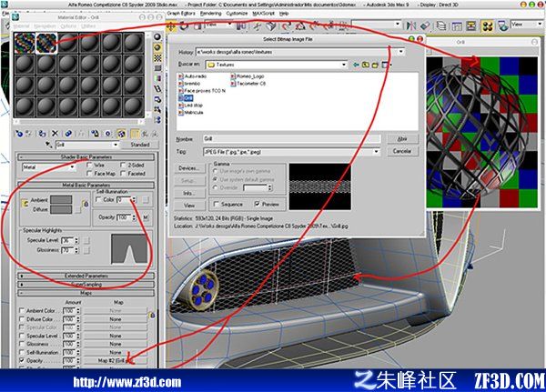The height and width of the screenshot is (392, 546).
Task: Click the Opacity Map #2 (Grill) button
Action: (116, 361)
